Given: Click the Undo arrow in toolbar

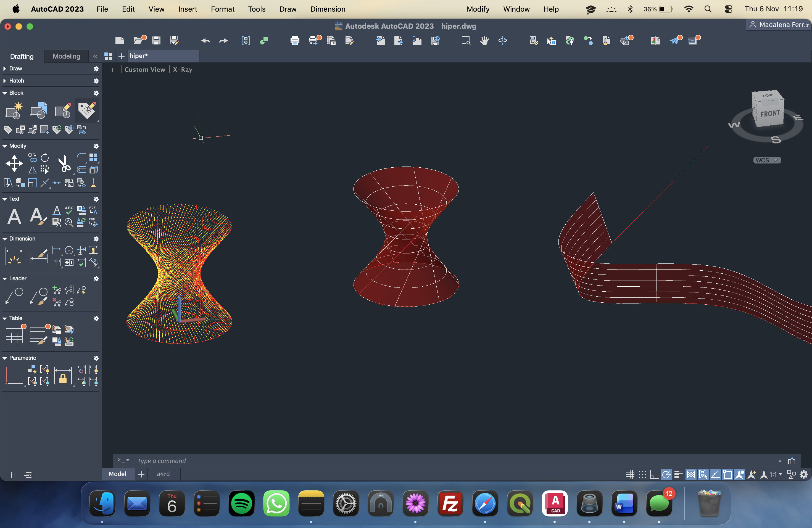Looking at the screenshot, I should [x=205, y=41].
